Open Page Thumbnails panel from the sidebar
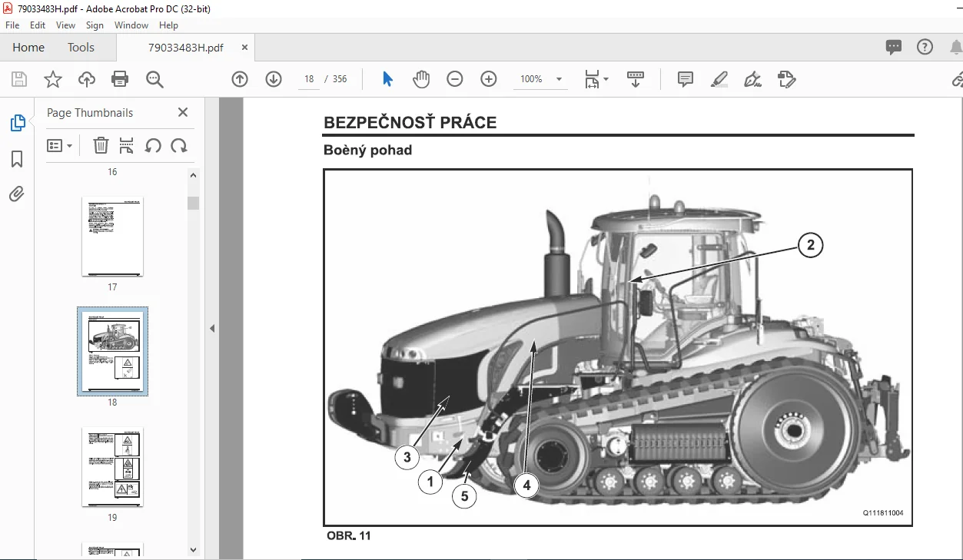The width and height of the screenshot is (963, 560). coord(17,123)
